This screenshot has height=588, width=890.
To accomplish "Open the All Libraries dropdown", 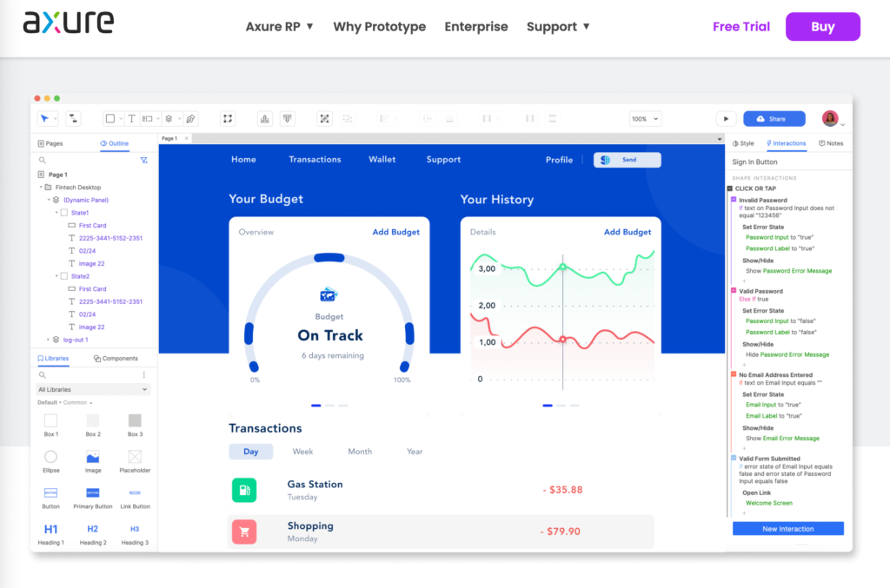I will pyautogui.click(x=92, y=390).
